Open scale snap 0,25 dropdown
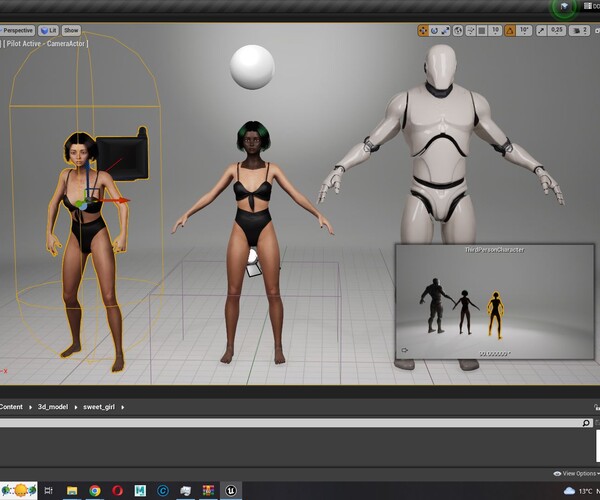600x500 pixels. coord(557,31)
